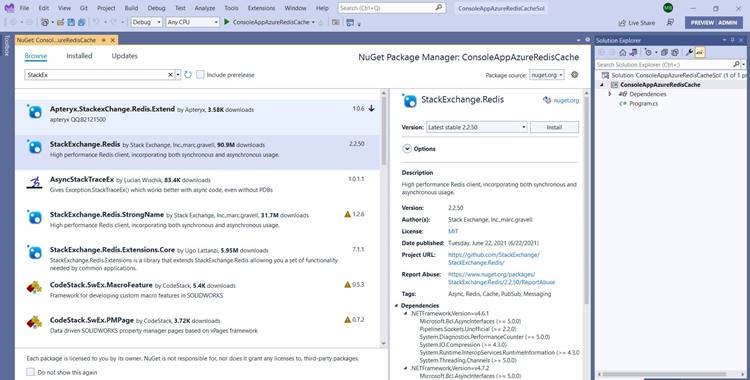Open startup project dropdown arrow beside ConsoleAppAzureRedisCache
Screen dimensions: 750x380
pyautogui.click(x=313, y=22)
